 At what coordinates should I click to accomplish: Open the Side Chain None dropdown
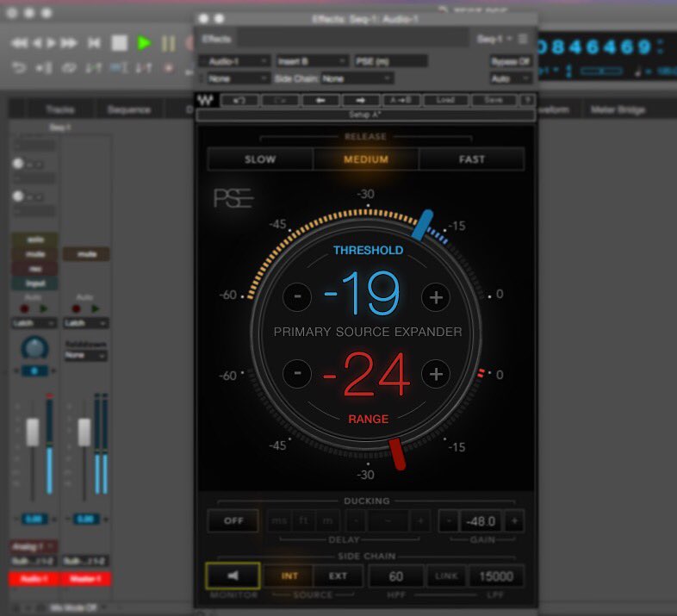pos(357,78)
